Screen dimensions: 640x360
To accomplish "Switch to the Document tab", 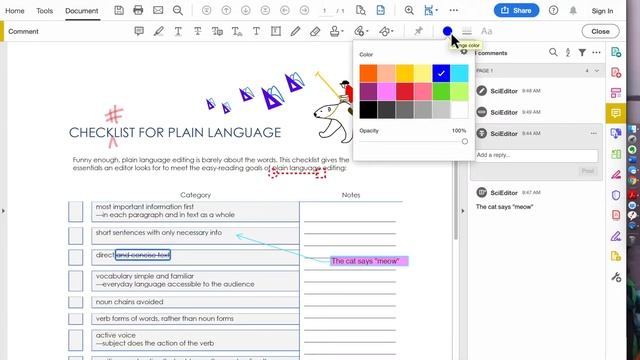I will coord(82,11).
